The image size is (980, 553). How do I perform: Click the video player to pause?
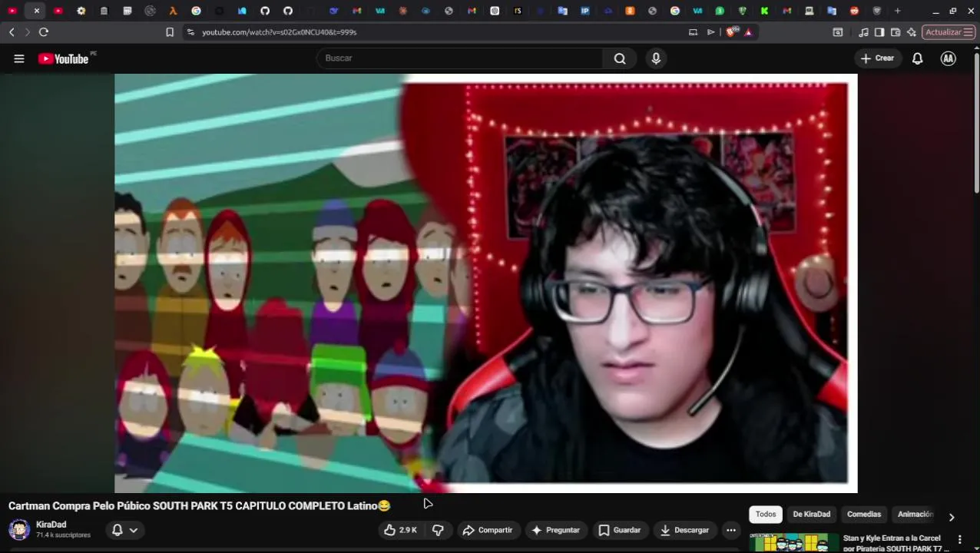(485, 283)
